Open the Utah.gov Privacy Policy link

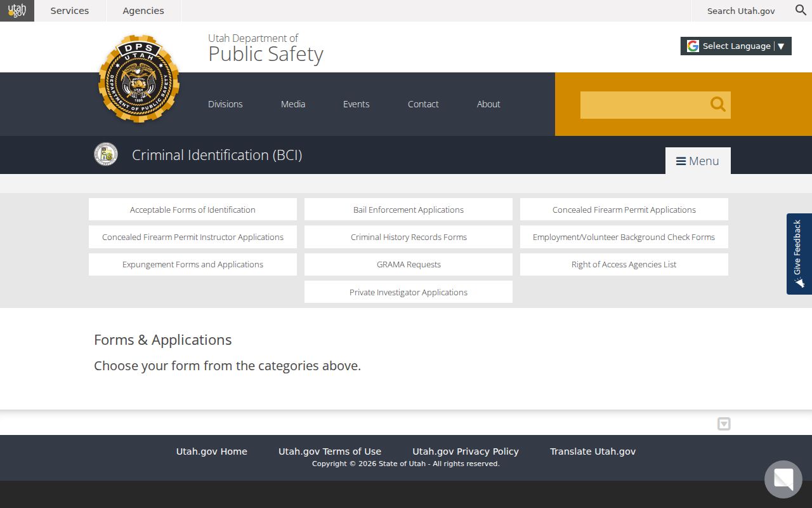coord(466,451)
